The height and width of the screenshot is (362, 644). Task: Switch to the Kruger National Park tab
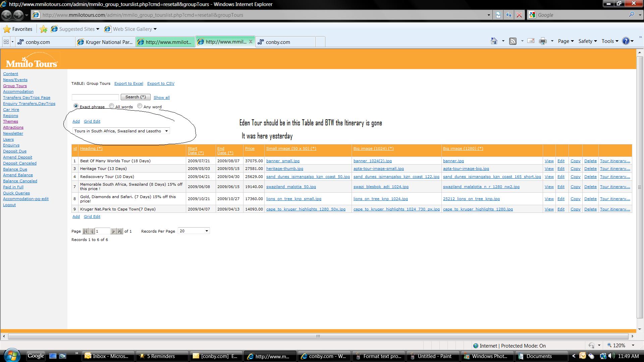(x=105, y=42)
